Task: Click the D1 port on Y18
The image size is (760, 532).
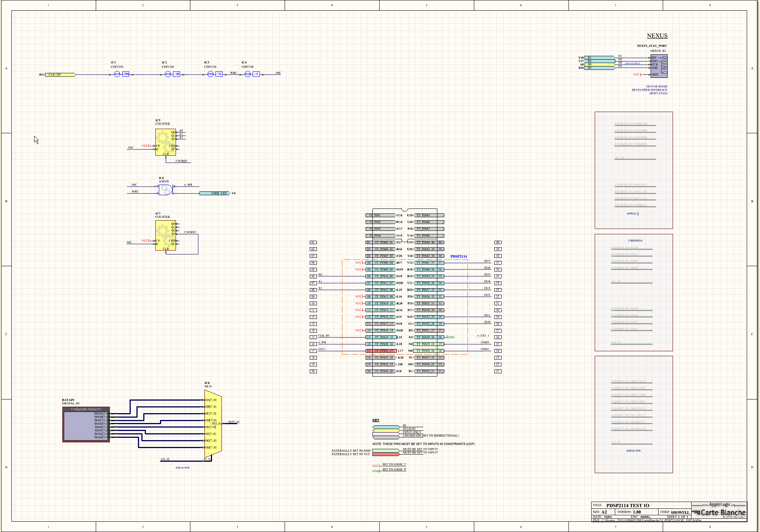Action: tap(600, 58)
